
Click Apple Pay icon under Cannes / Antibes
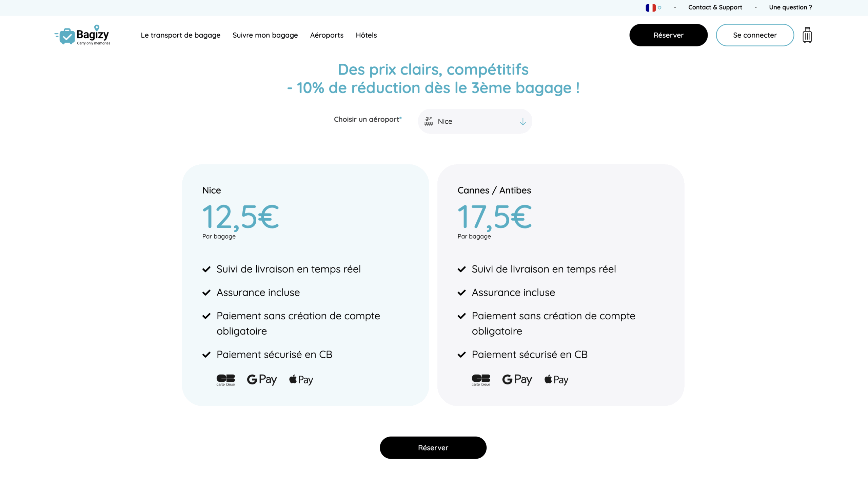click(556, 380)
